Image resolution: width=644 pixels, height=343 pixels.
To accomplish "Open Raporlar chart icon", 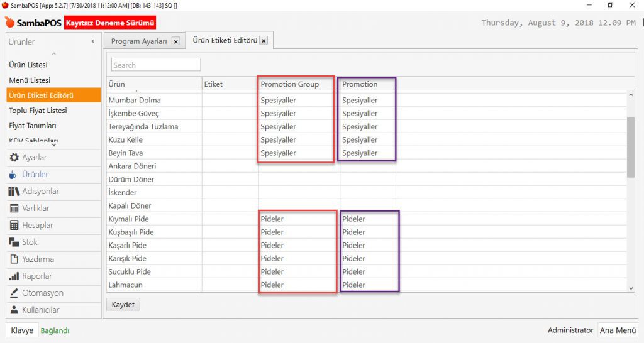I will pos(14,276).
